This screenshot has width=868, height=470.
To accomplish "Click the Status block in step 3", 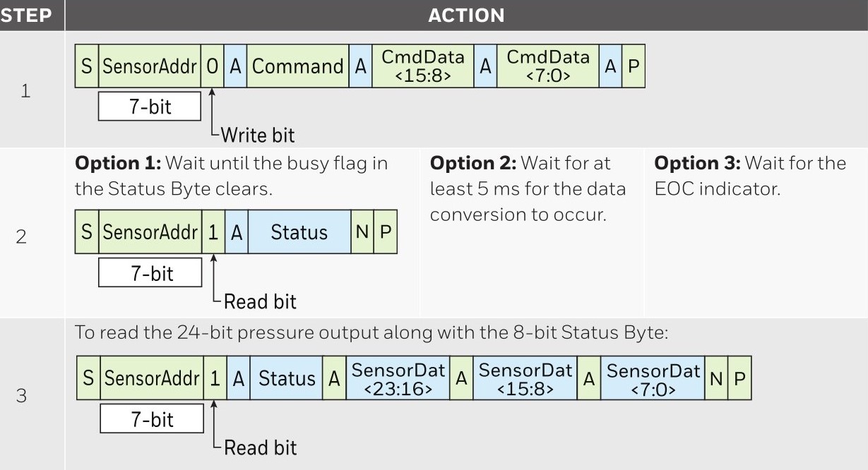I will (286, 378).
